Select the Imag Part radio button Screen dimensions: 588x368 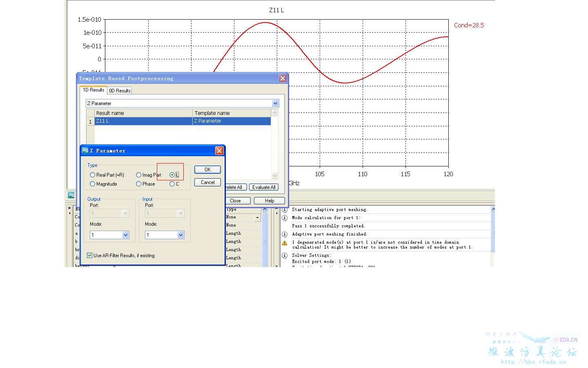point(139,175)
